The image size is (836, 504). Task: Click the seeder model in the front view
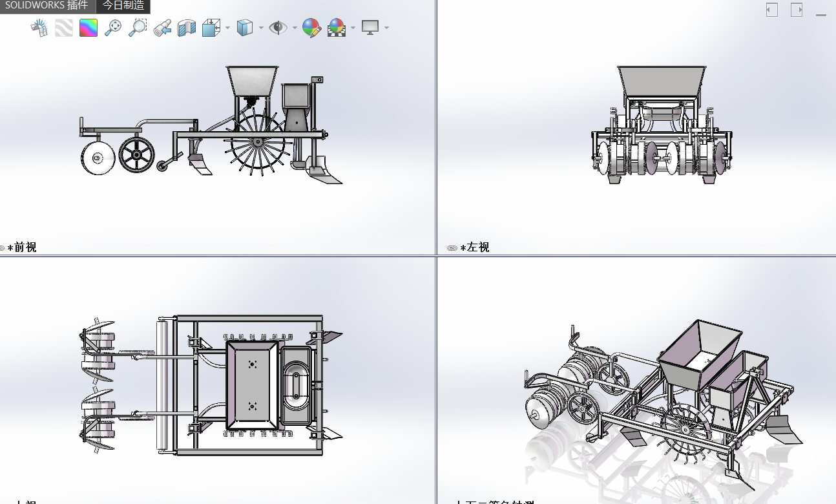tap(211, 126)
